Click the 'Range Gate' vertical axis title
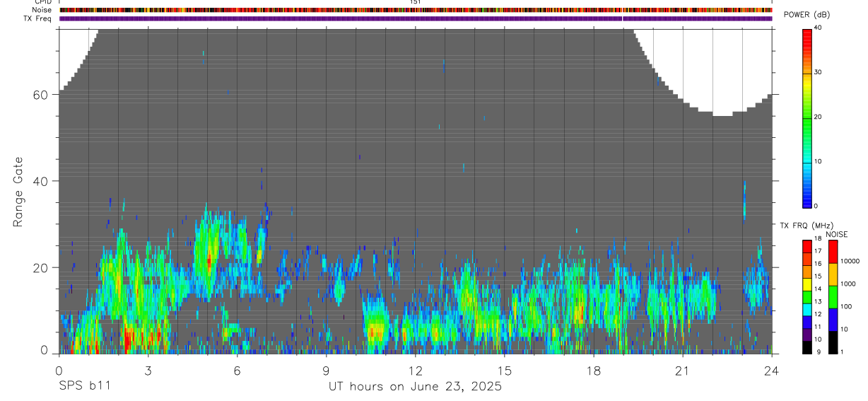Viewport: 868px width, 401px height. tap(18, 192)
